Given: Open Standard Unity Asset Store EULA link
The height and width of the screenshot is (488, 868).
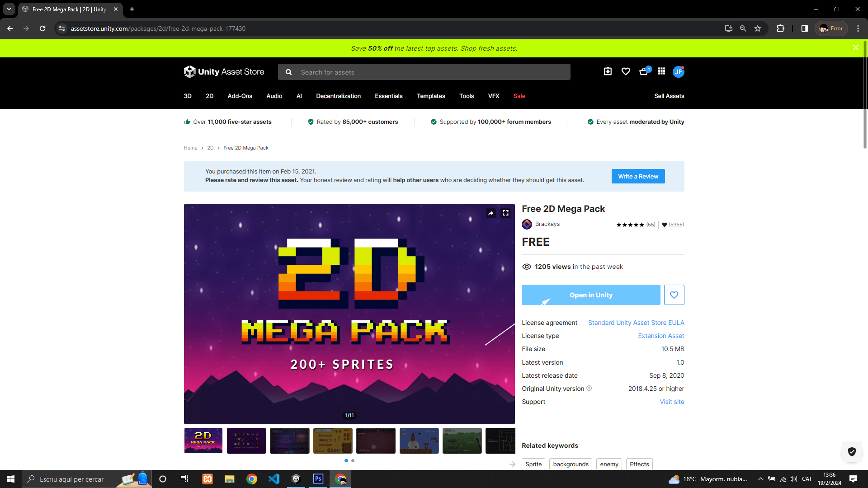Looking at the screenshot, I should coord(636,323).
